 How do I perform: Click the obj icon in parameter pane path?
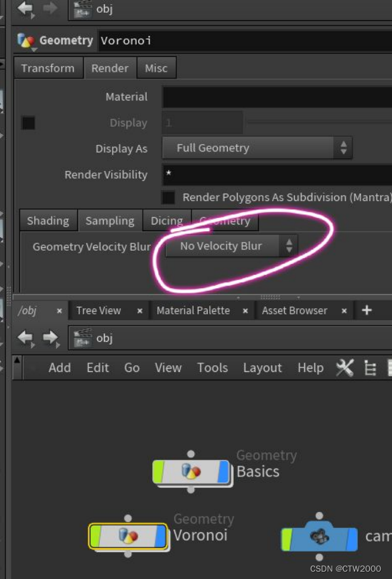click(x=82, y=9)
